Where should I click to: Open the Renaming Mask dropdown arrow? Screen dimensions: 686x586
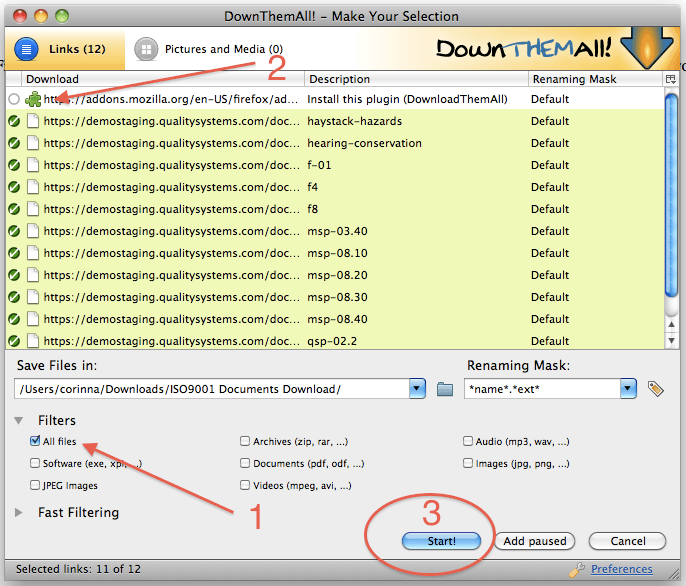pyautogui.click(x=628, y=389)
